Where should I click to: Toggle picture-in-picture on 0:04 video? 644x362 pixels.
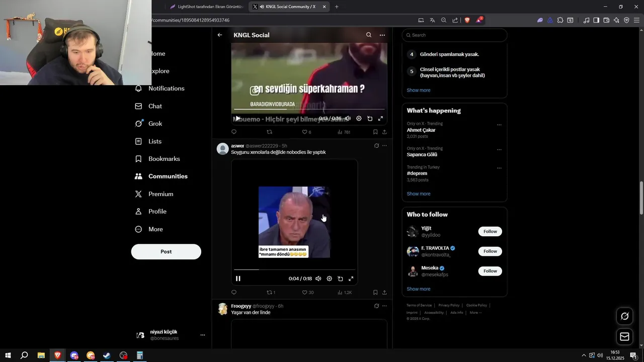click(x=340, y=279)
